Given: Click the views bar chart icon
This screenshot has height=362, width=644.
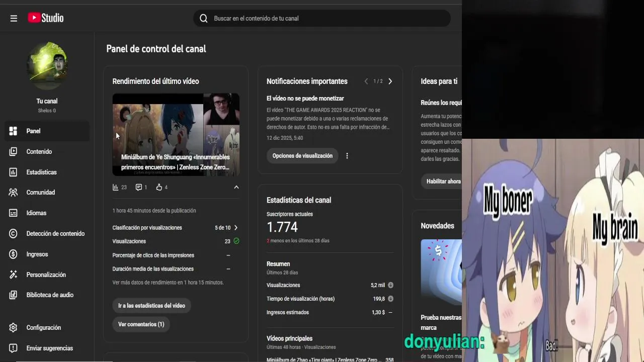Looking at the screenshot, I should tap(116, 187).
